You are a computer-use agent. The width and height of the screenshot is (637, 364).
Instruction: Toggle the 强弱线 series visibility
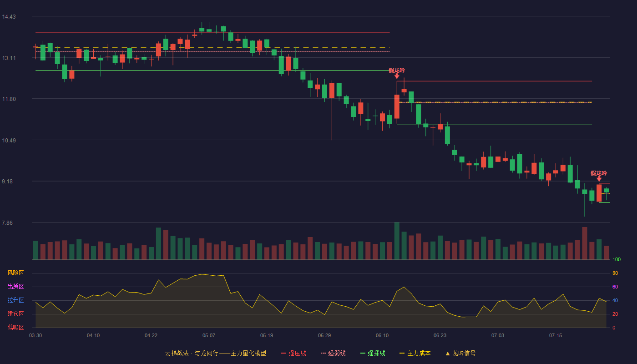point(333,353)
